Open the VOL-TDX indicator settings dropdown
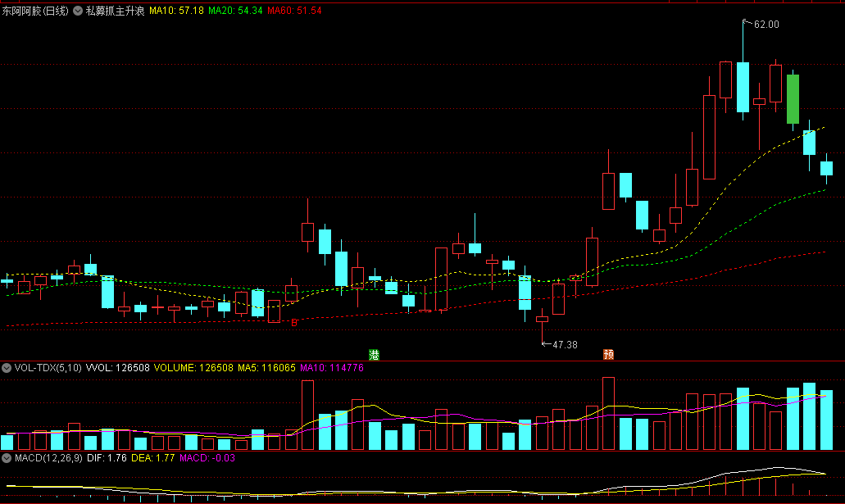 coord(7,368)
